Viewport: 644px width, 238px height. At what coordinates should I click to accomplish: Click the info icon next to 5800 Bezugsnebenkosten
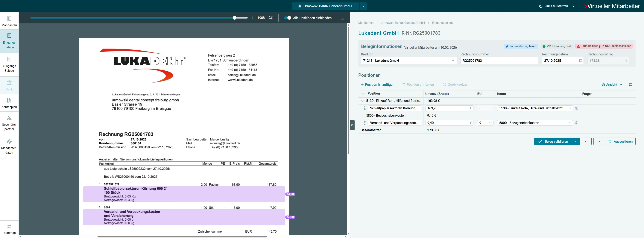(577, 123)
